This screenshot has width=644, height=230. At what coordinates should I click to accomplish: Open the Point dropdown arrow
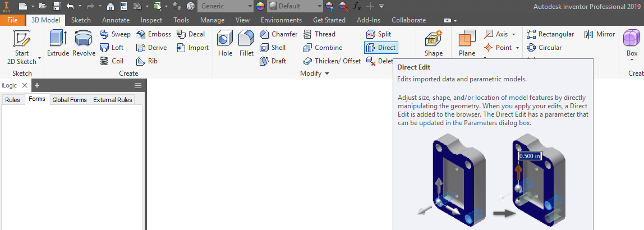click(517, 48)
